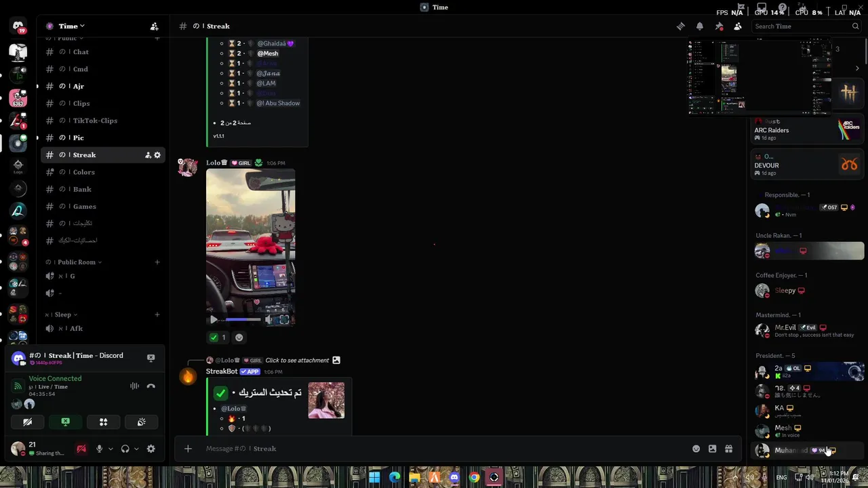
Task: Open the emoji picker in message bar
Action: point(696,449)
